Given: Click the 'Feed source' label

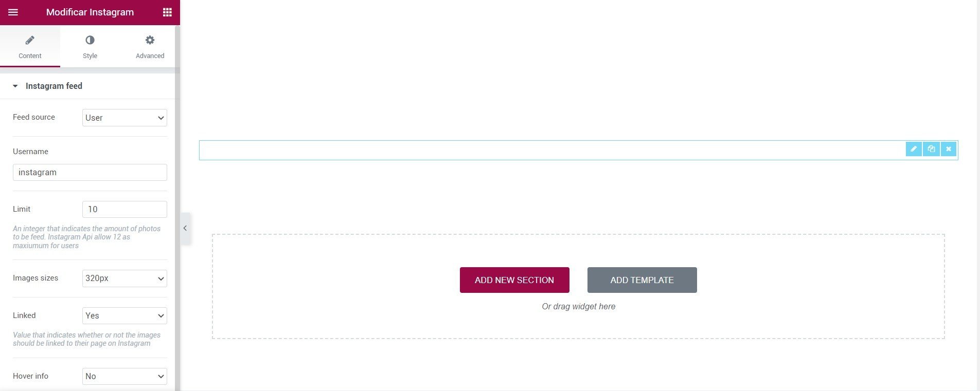Looking at the screenshot, I should (34, 117).
